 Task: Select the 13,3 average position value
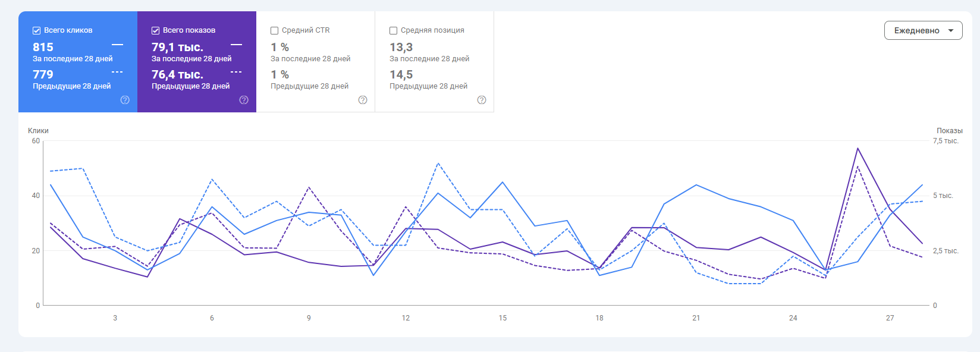click(x=401, y=47)
